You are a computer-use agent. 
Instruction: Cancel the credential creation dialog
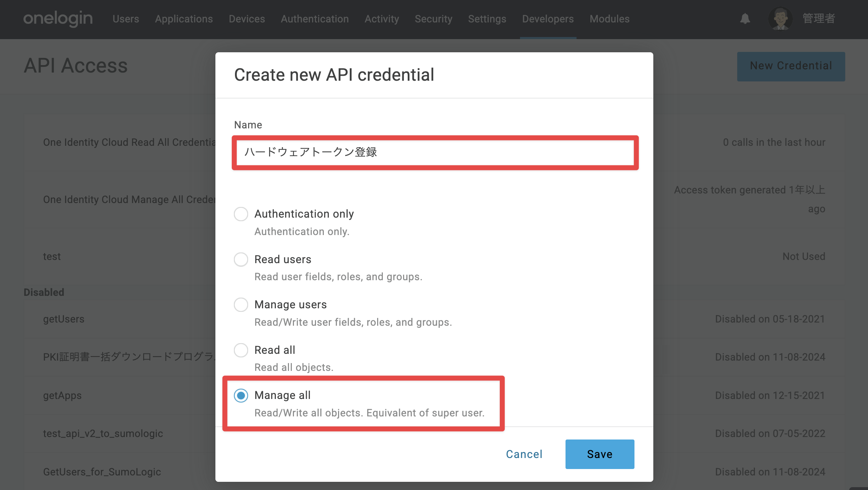[524, 454]
